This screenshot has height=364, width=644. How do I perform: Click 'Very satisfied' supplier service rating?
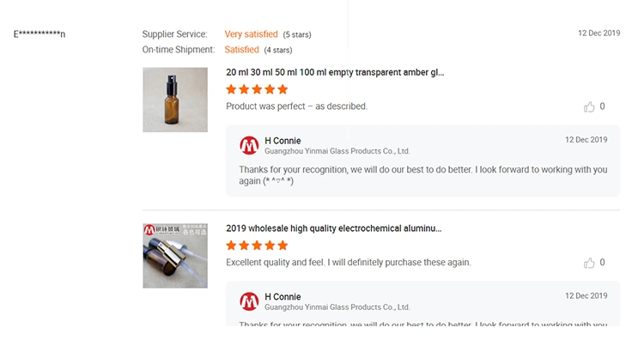(x=251, y=34)
